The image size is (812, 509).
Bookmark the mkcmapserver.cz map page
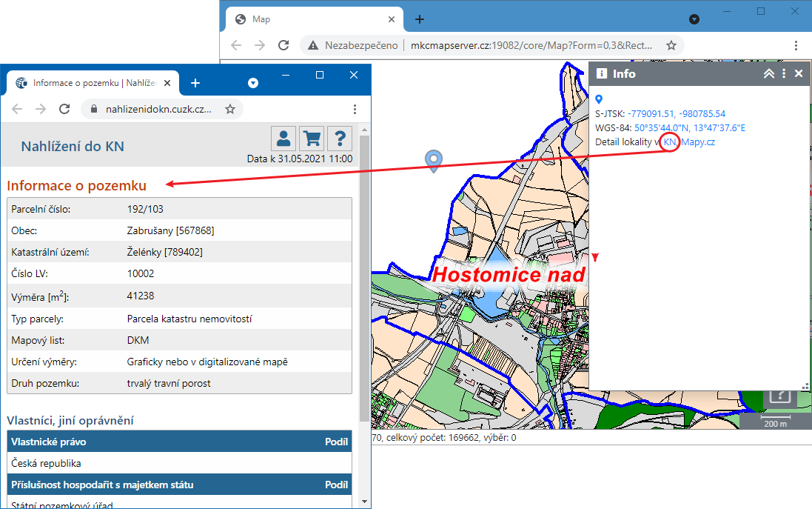(x=671, y=45)
